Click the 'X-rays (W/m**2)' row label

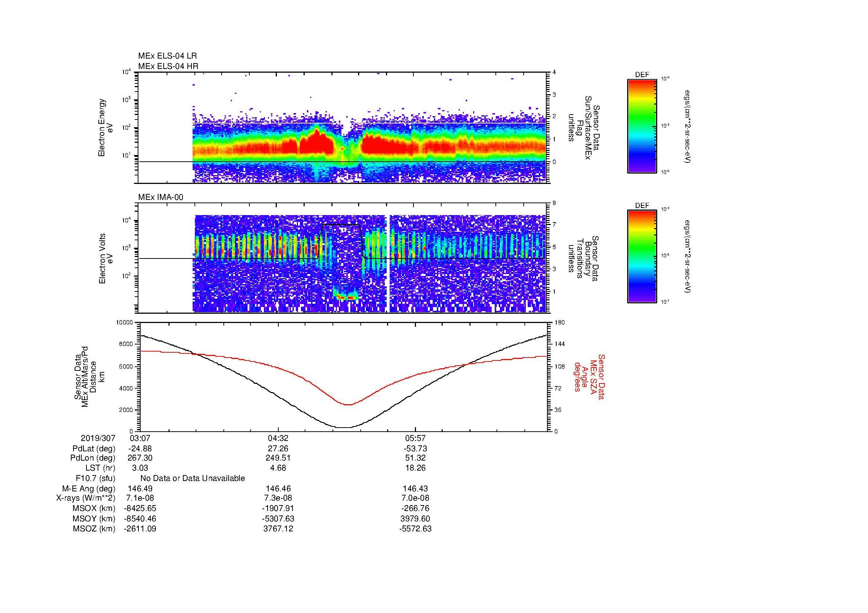86,498
